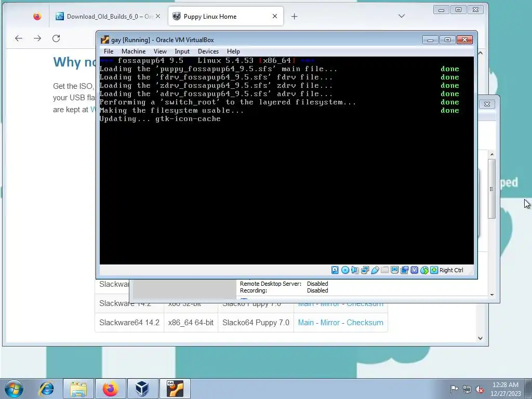Open the Help menu in VM window
Screen dimensions: 532x399
(233, 51)
